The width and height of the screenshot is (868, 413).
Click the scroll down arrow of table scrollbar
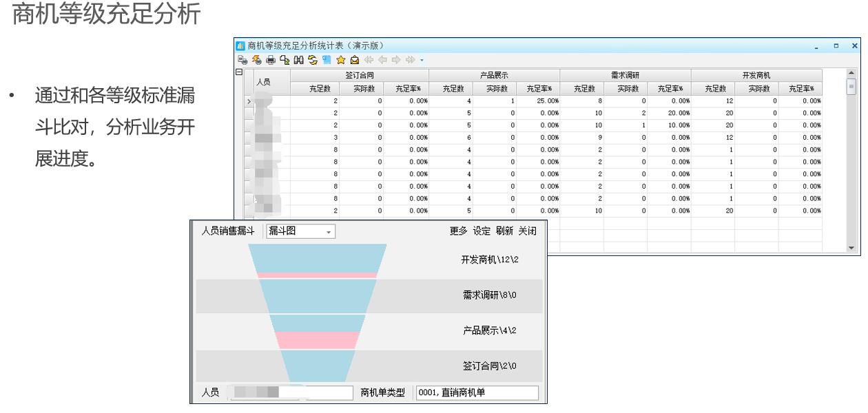pos(851,248)
